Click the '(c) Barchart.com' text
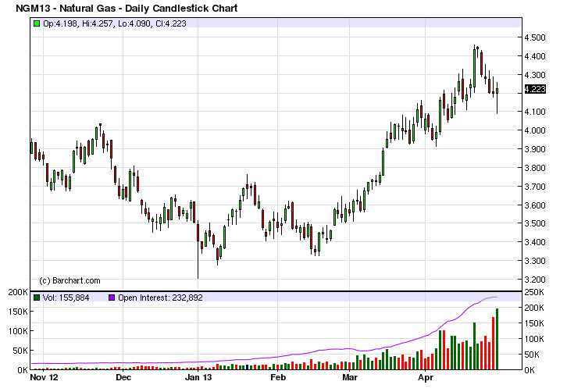Image resolution: width=567 pixels, height=392 pixels. 70,280
